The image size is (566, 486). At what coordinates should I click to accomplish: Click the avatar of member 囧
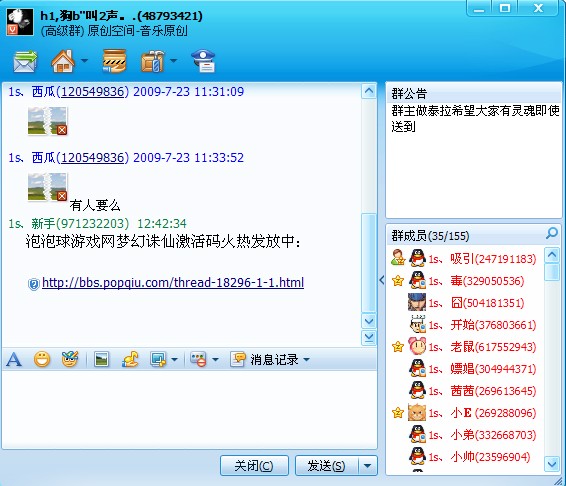[x=417, y=302]
